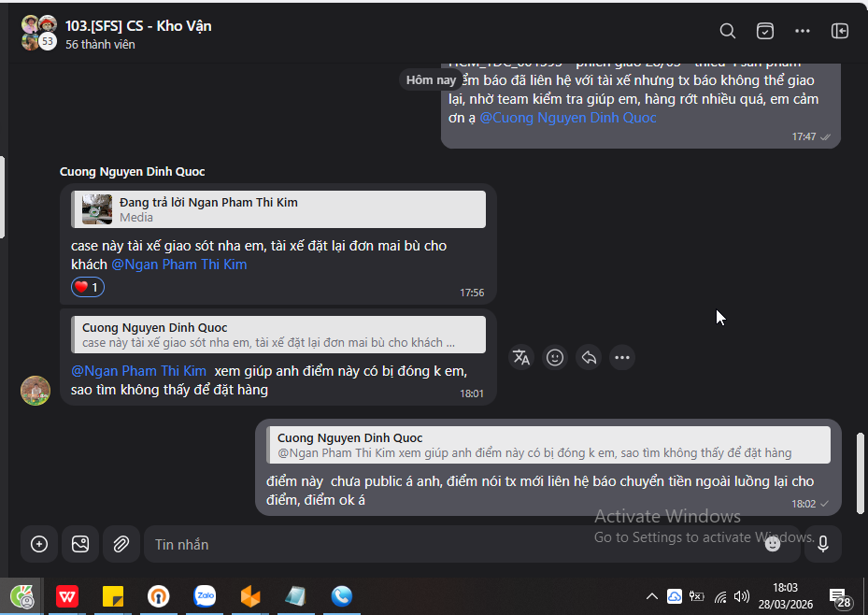Jump to the quoted "case này tài xế giao sót" message
Image resolution: width=868 pixels, height=615 pixels.
pyautogui.click(x=278, y=335)
